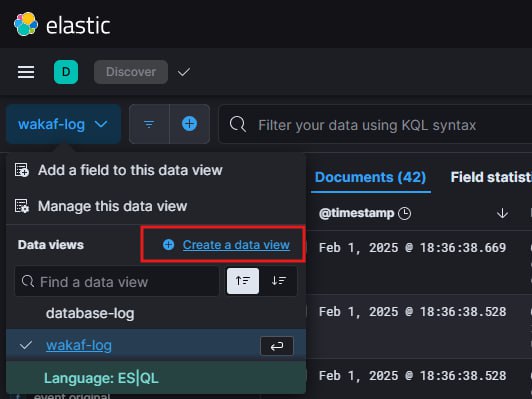Click the green D space avatar

pyautogui.click(x=66, y=72)
